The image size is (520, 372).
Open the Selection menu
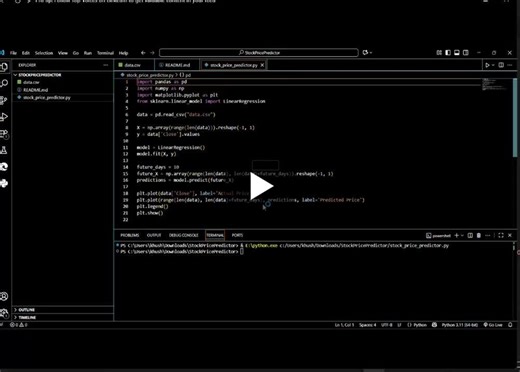click(x=44, y=53)
